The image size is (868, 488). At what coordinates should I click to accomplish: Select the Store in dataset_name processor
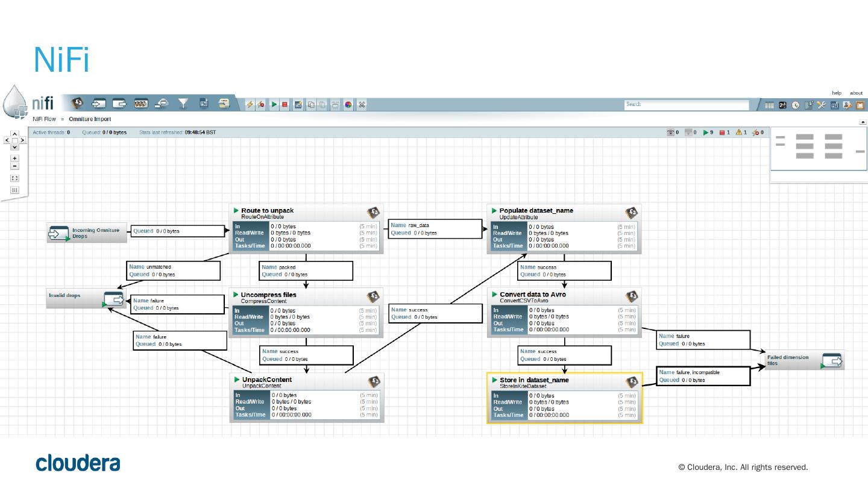click(x=564, y=398)
